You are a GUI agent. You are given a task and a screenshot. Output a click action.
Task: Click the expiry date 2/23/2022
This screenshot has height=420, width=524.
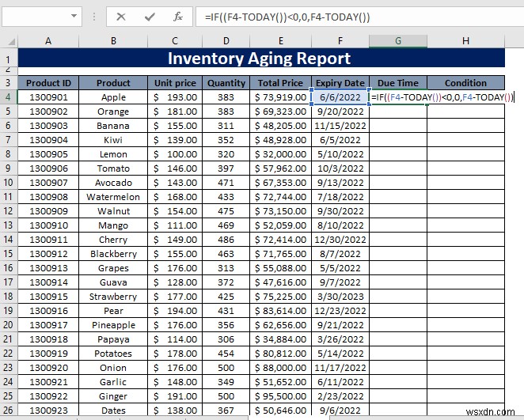(340, 396)
